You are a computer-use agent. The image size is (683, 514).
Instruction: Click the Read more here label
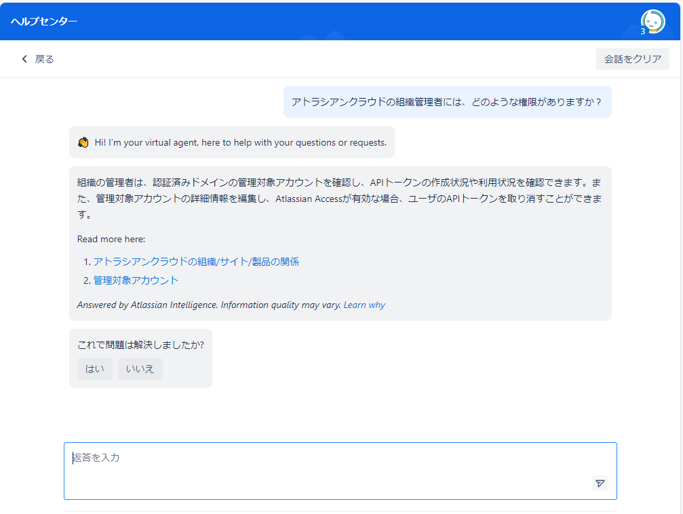(111, 239)
